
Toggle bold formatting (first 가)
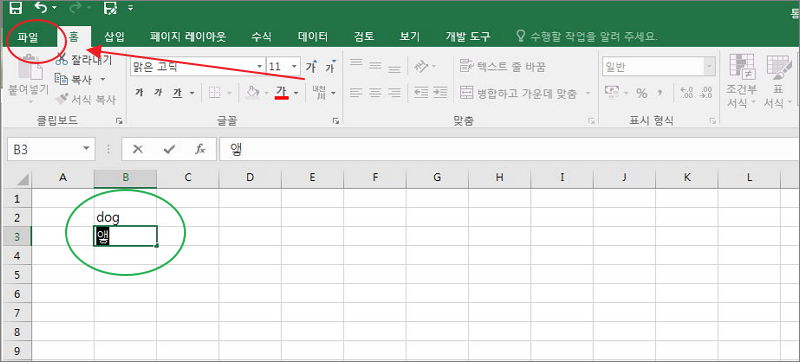point(139,93)
